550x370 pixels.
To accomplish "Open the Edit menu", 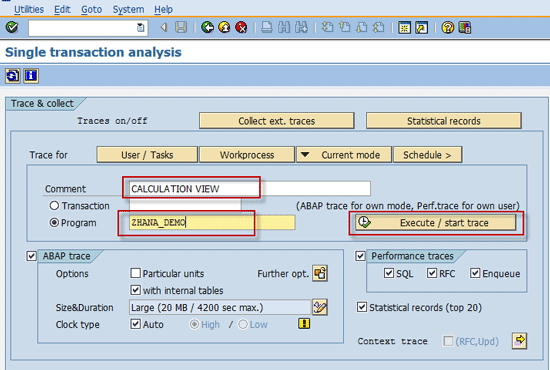I will click(x=62, y=9).
